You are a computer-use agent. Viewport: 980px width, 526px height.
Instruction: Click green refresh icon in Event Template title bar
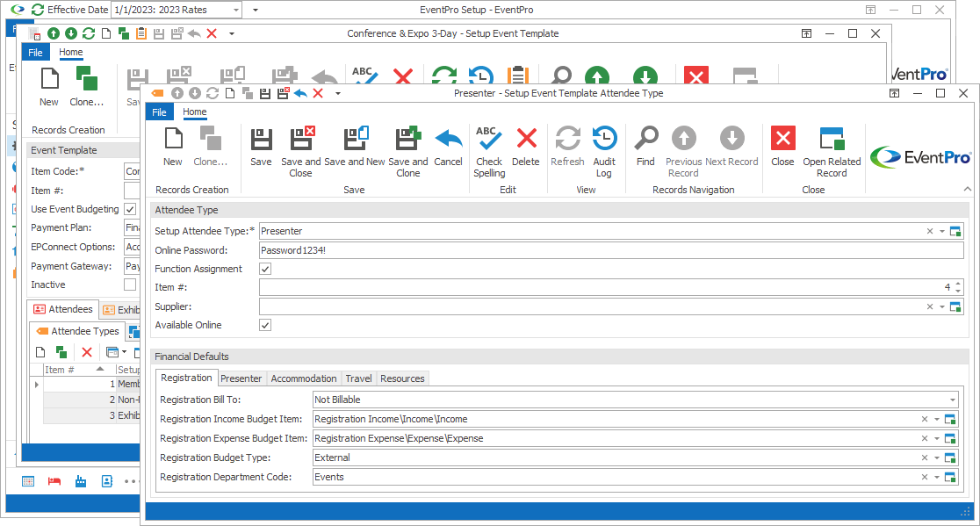89,33
